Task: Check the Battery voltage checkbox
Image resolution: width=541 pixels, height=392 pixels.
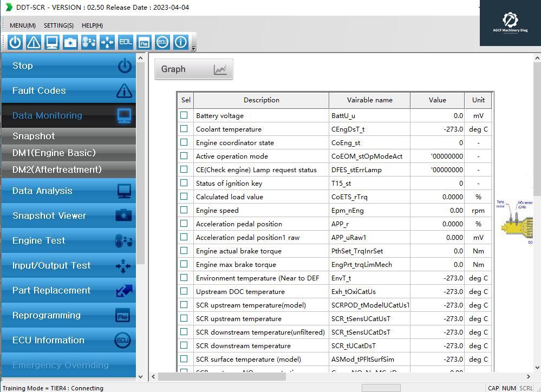Action: 184,115
